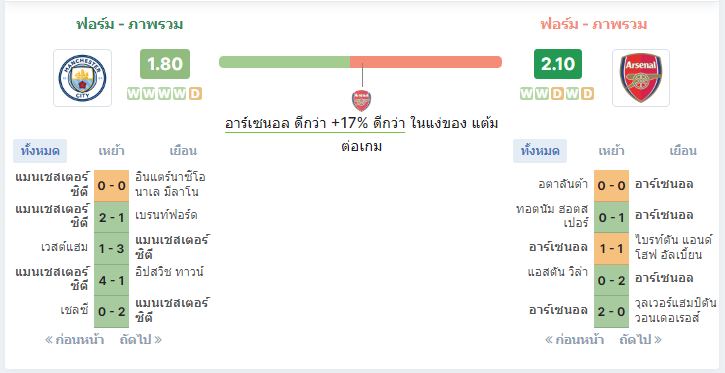Viewport: 725px width, 373px height.
Task: Go to ก่อนหน้า under Arsenal matches
Action: click(574, 340)
